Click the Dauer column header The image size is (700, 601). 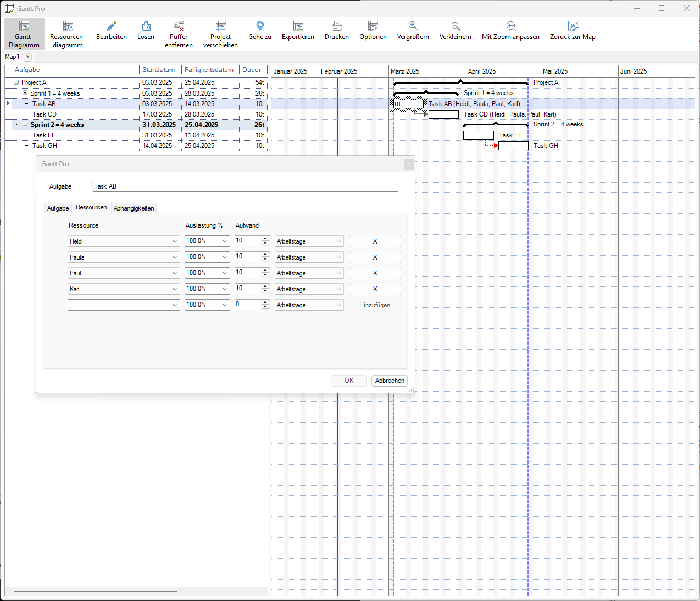tap(253, 70)
